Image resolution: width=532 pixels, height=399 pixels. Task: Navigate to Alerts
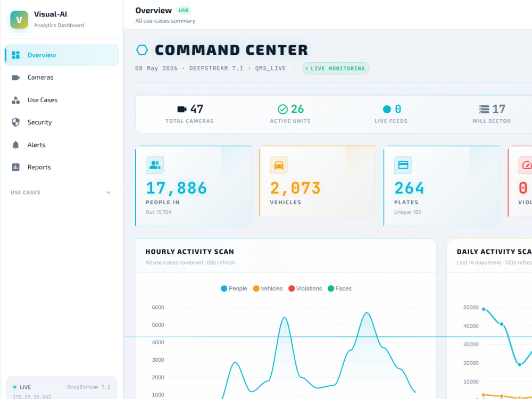(x=62, y=145)
